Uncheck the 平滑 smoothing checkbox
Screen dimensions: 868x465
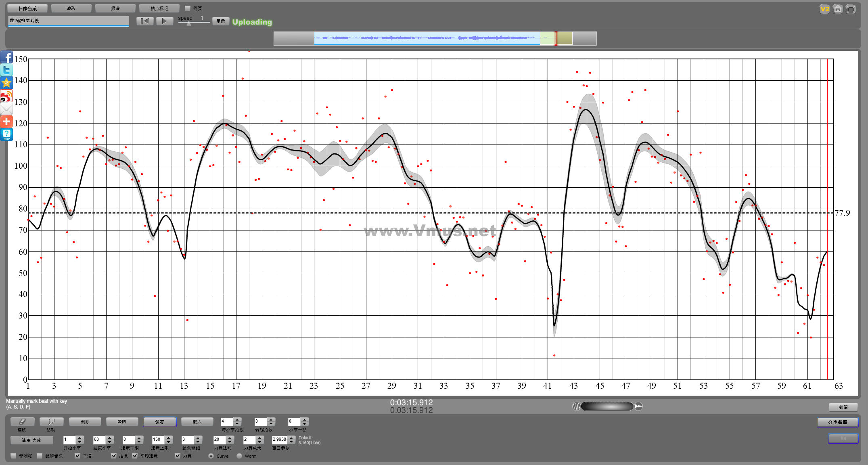click(77, 456)
